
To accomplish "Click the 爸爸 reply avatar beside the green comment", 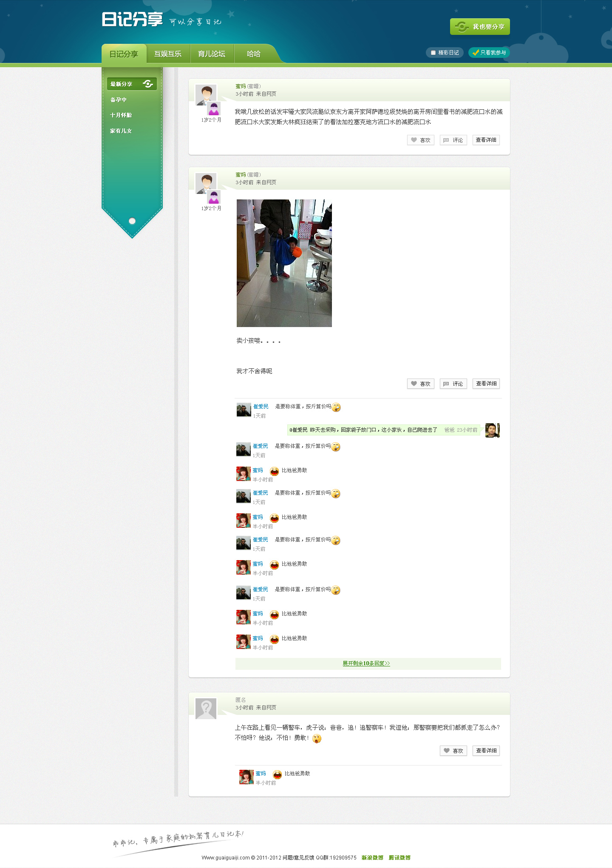I will (x=492, y=430).
